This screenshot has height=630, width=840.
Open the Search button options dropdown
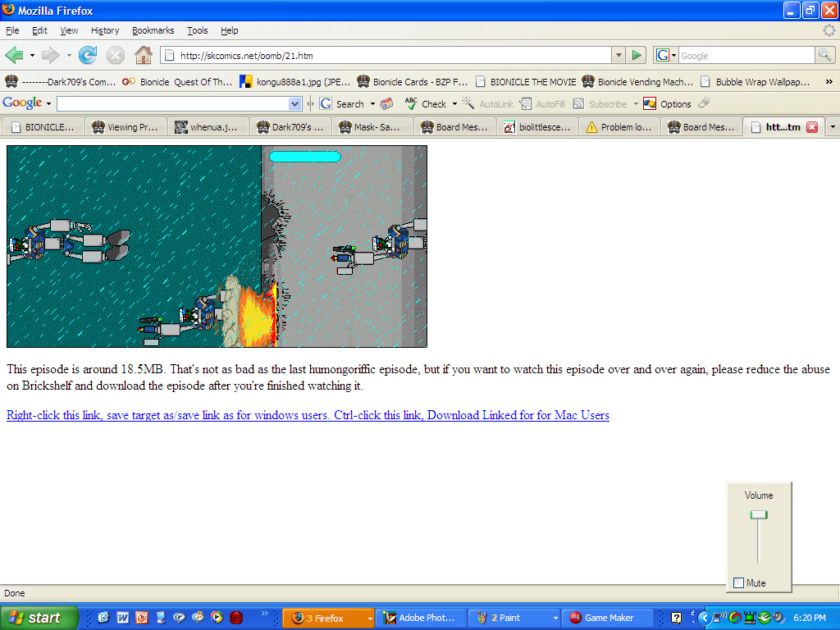click(x=372, y=104)
